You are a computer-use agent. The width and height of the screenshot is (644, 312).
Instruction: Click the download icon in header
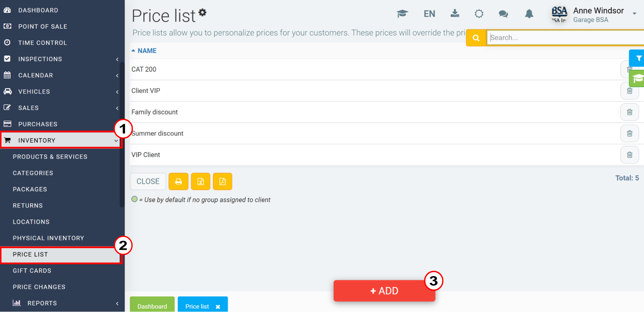(455, 13)
